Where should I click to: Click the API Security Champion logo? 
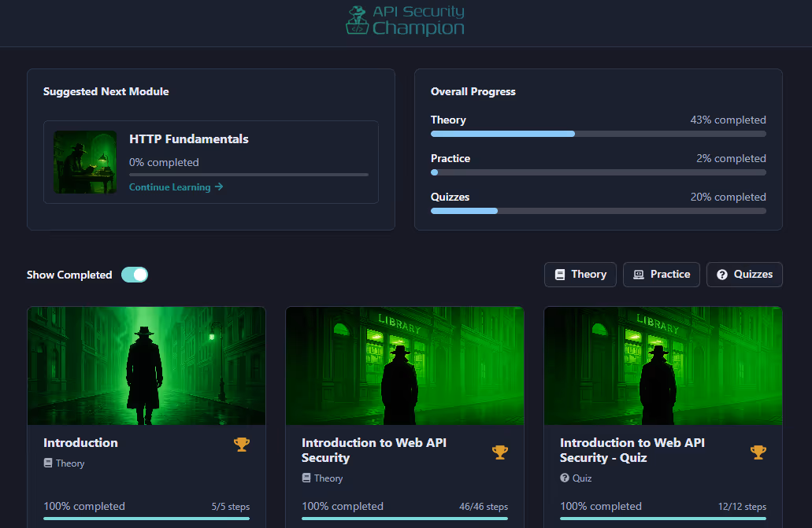[406, 20]
